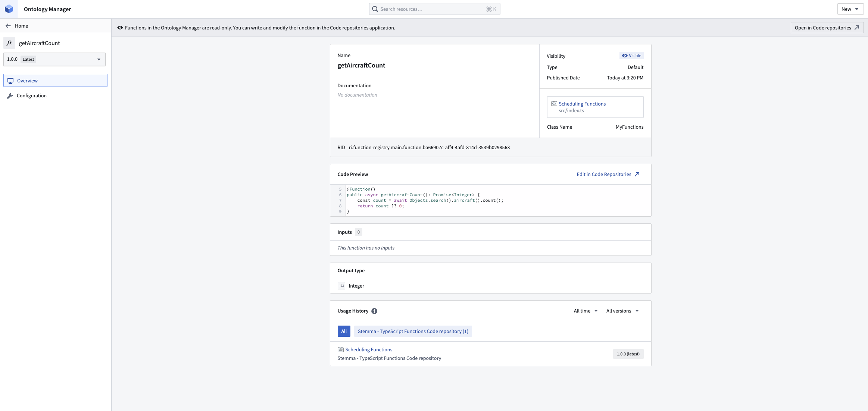The width and height of the screenshot is (868, 411).
Task: Select the Configuration sidebar item
Action: click(x=55, y=96)
